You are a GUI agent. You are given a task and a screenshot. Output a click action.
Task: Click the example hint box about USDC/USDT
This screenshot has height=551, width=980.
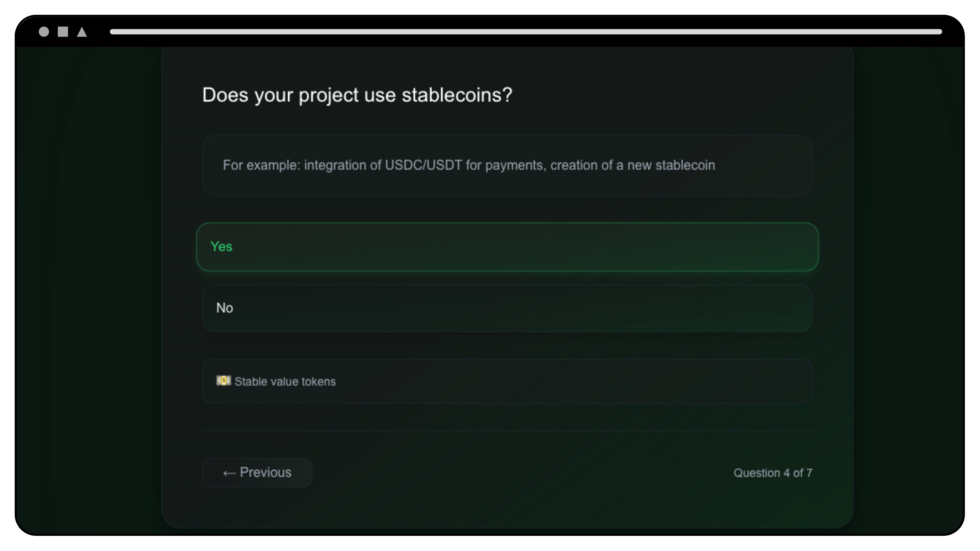click(507, 166)
